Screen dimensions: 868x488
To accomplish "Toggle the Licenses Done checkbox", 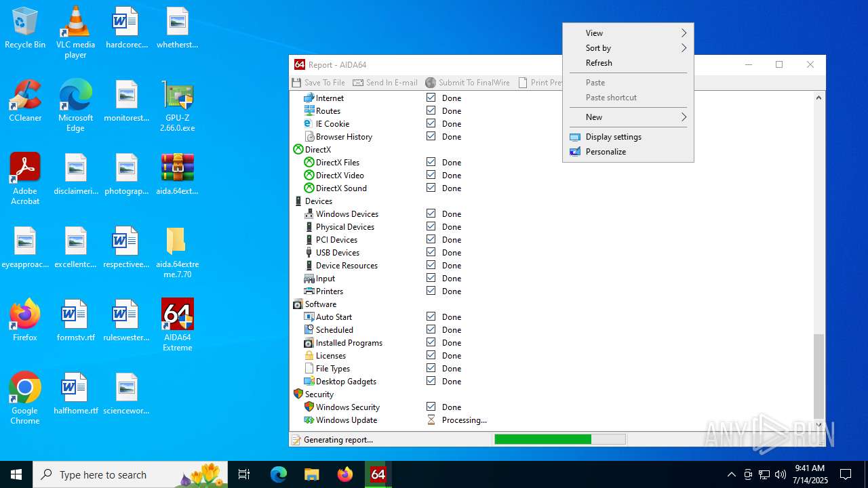I will click(x=431, y=355).
